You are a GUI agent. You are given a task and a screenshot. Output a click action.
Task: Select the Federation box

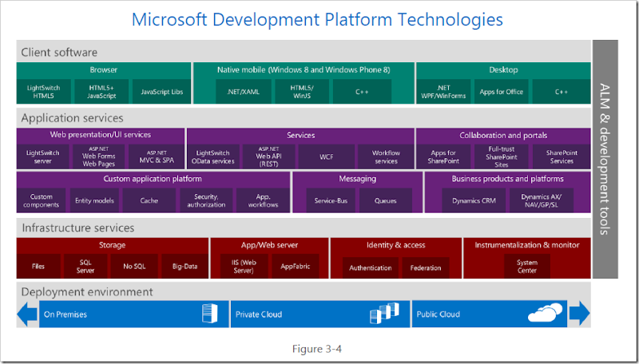coord(426,267)
